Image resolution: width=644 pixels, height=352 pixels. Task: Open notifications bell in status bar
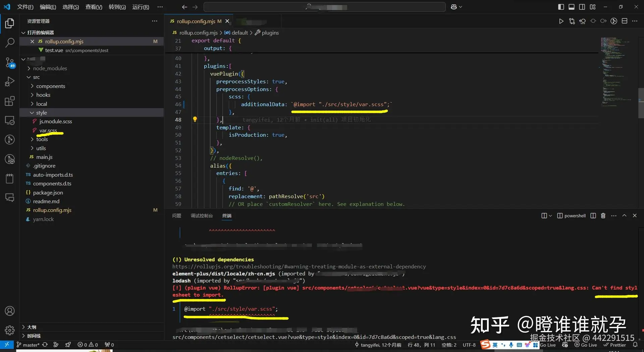(635, 345)
